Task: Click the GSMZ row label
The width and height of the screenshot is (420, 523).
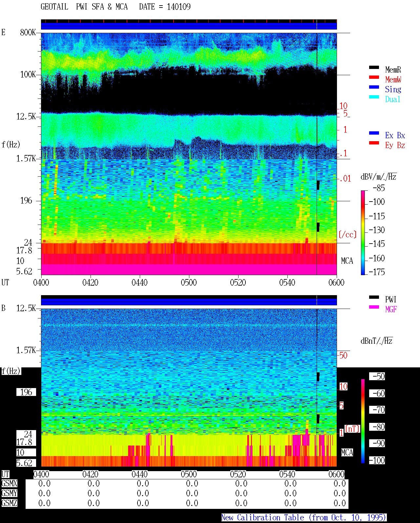Action: [x=9, y=503]
